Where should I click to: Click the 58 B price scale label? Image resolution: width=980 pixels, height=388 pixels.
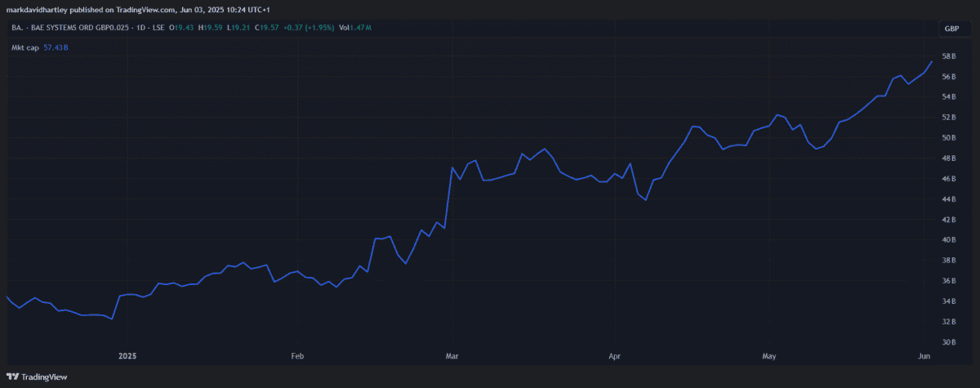(x=949, y=56)
